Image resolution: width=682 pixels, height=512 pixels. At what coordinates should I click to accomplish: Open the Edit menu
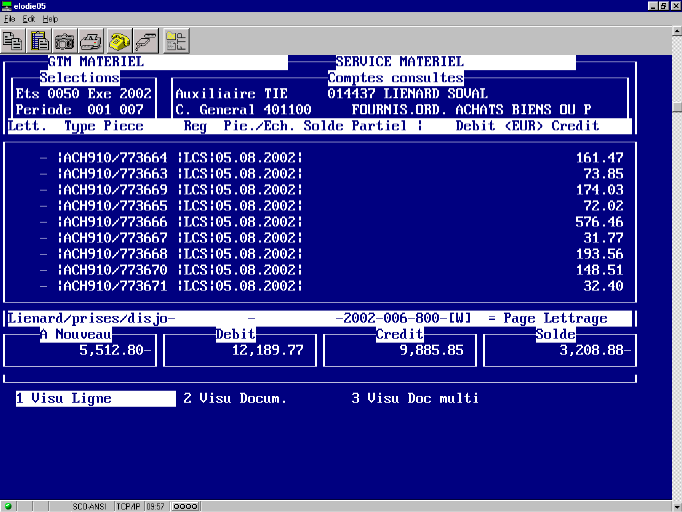tap(28, 19)
